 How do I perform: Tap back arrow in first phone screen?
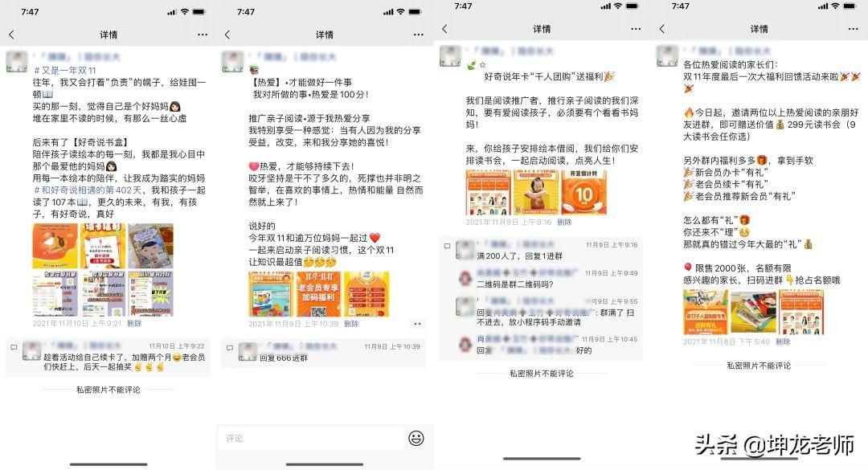coord(11,35)
